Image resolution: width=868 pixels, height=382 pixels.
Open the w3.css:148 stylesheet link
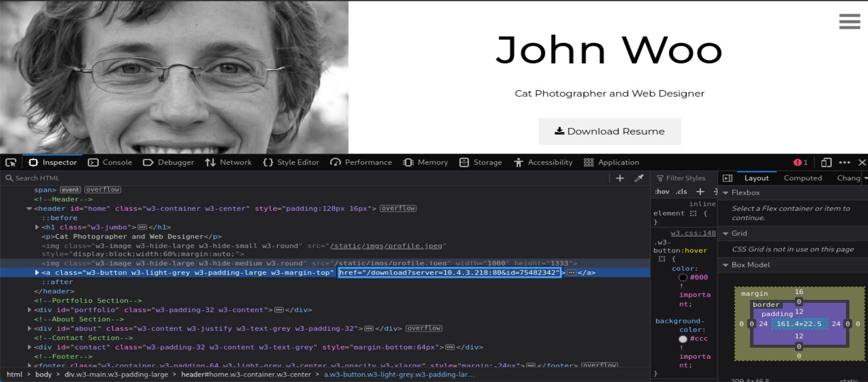tap(693, 233)
